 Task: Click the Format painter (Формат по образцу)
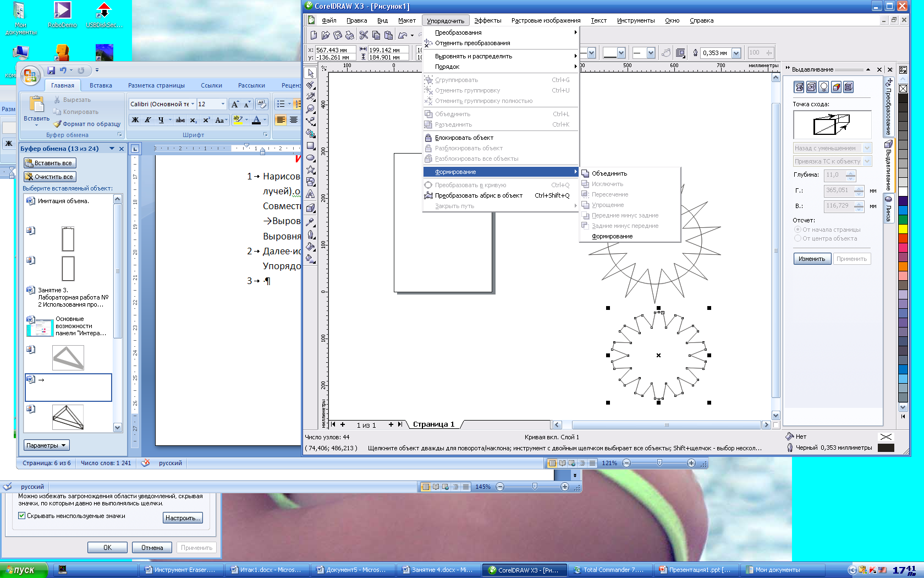click(x=87, y=124)
